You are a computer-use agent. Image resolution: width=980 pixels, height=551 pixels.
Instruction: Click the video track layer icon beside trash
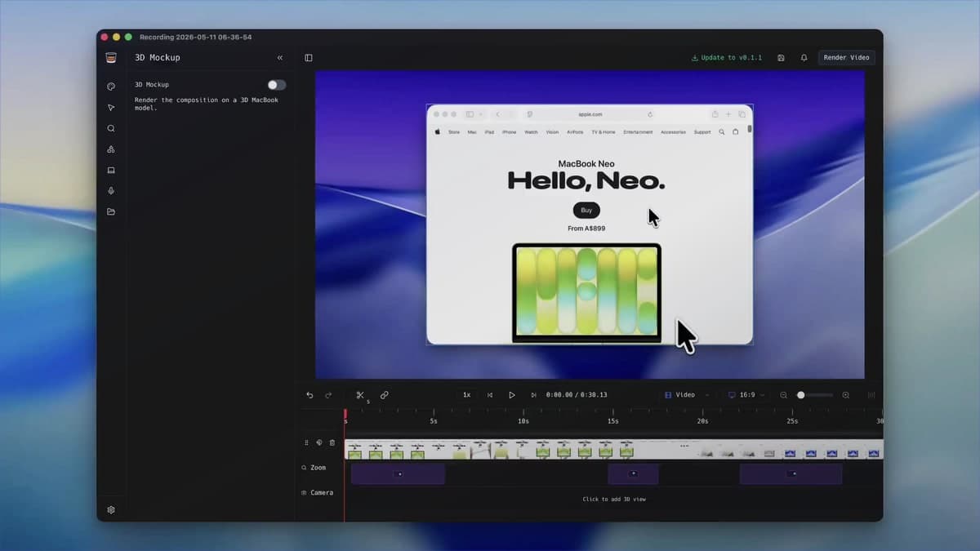coord(319,442)
